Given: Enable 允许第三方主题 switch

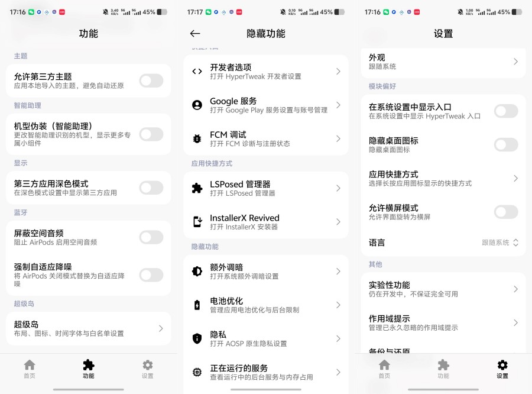Looking at the screenshot, I should [151, 81].
